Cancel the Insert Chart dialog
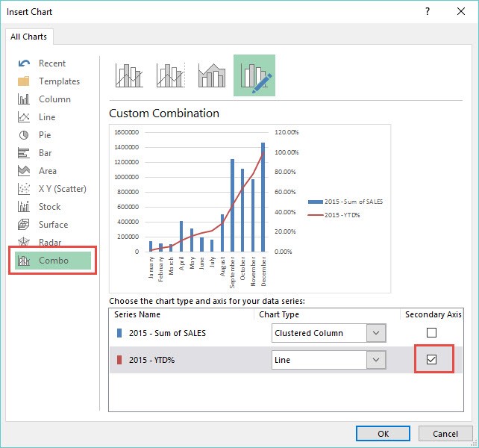 pos(445,434)
